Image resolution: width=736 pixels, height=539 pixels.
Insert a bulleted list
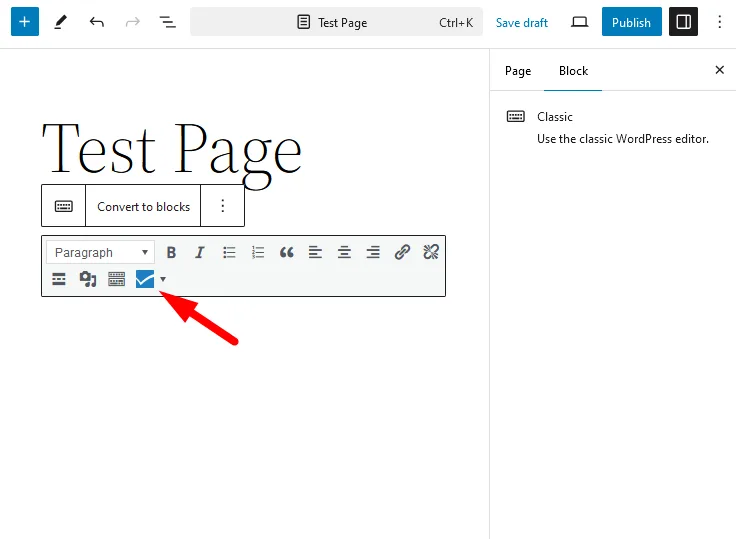pyautogui.click(x=229, y=253)
